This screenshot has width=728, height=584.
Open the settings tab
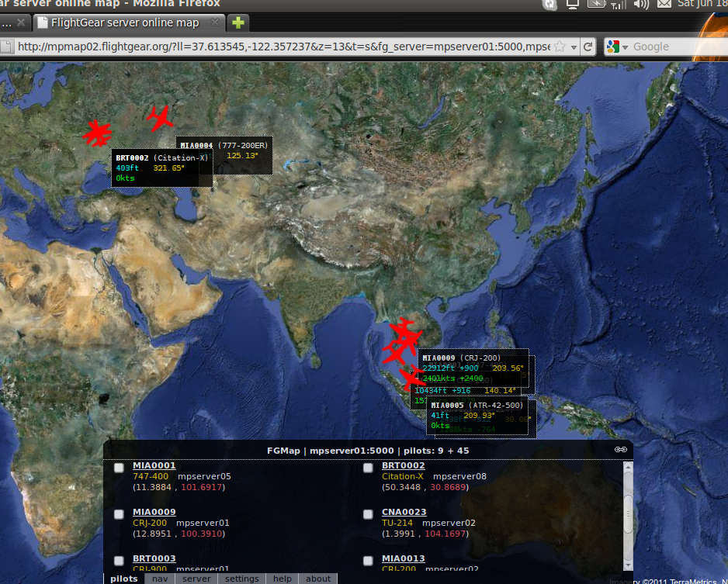point(242,579)
